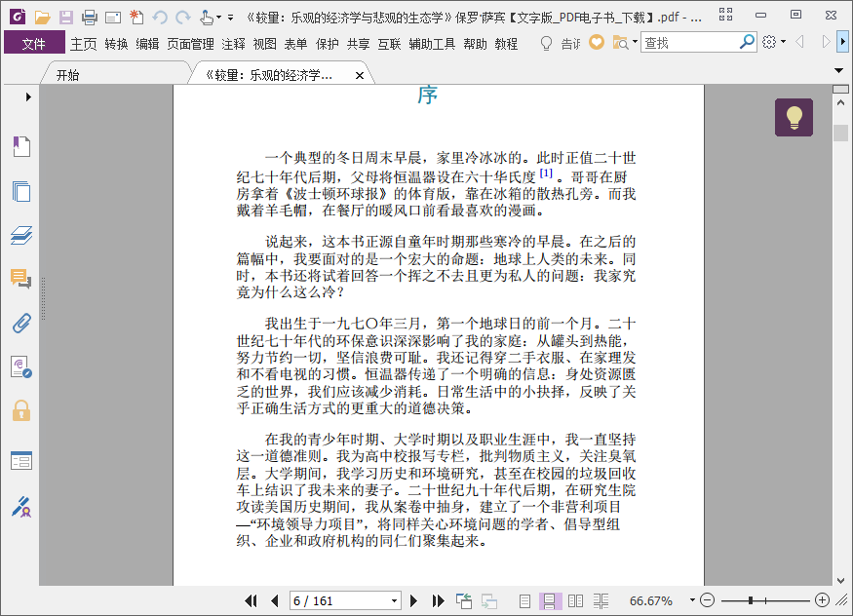Open the 转换 ribbon tab
The height and width of the screenshot is (616, 853).
[116, 44]
